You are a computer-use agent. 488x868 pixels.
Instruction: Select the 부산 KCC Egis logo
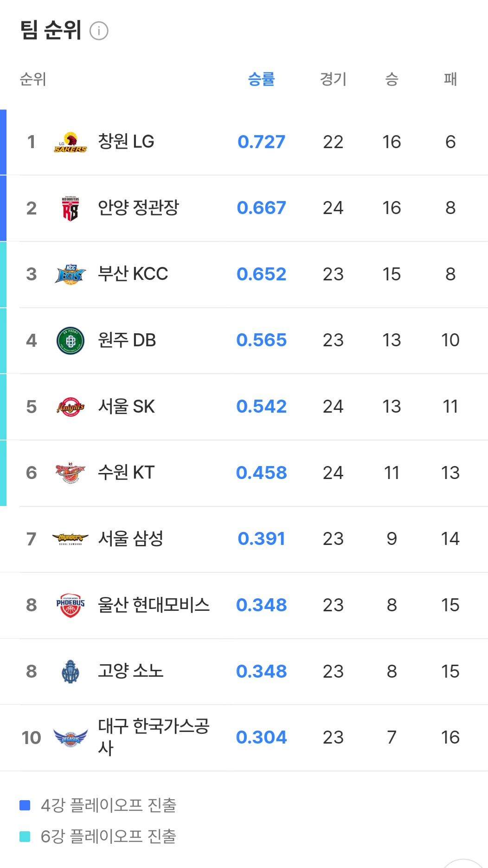pos(71,274)
